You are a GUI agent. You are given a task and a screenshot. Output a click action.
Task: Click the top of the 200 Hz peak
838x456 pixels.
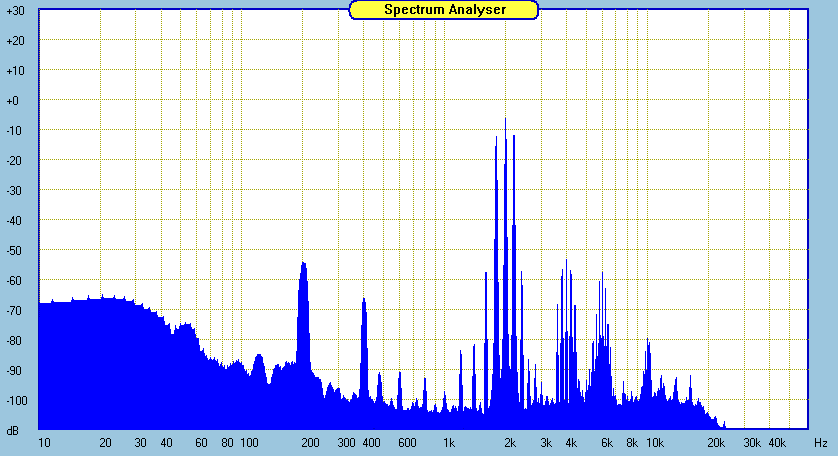point(303,264)
